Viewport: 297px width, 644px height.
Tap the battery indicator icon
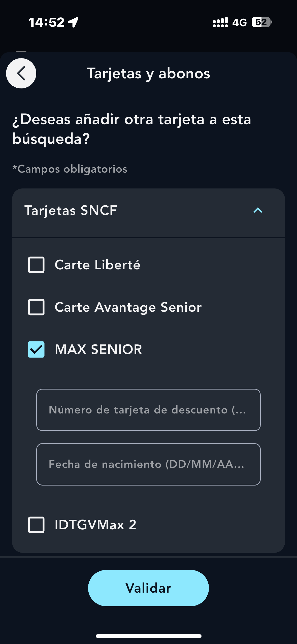[x=261, y=22]
